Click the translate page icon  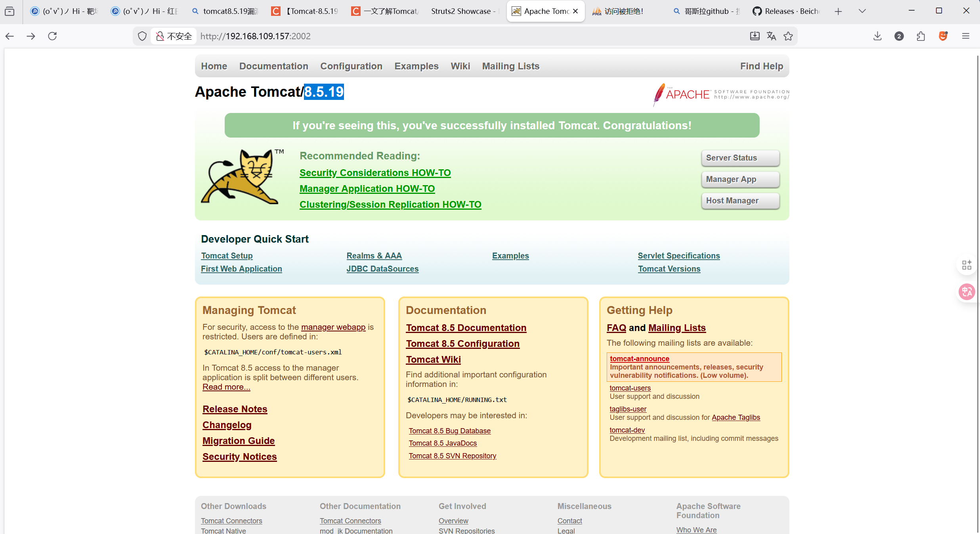click(x=771, y=36)
